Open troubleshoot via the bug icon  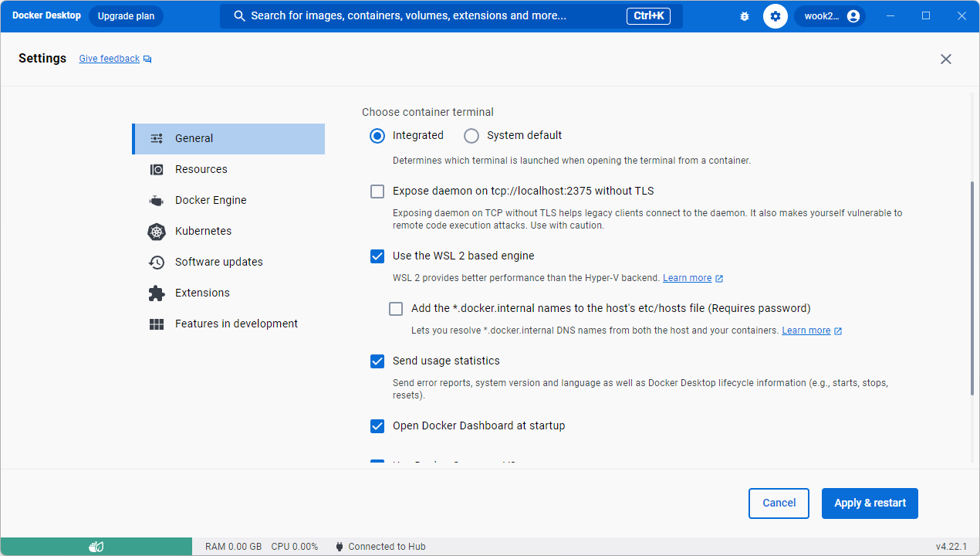click(745, 16)
